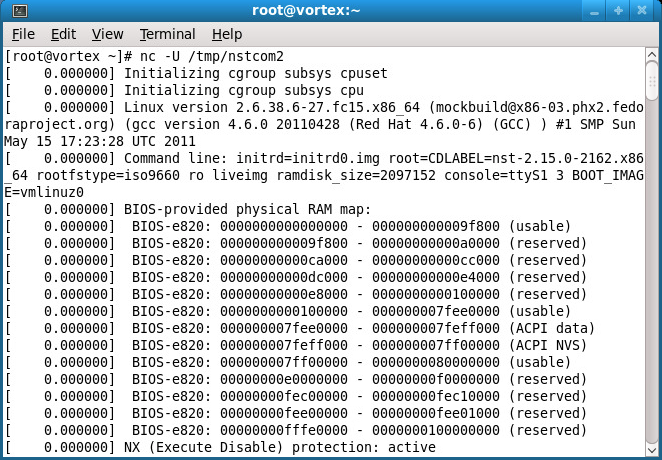Viewport: 662px width, 460px height.
Task: Open the View menu
Action: pos(107,34)
